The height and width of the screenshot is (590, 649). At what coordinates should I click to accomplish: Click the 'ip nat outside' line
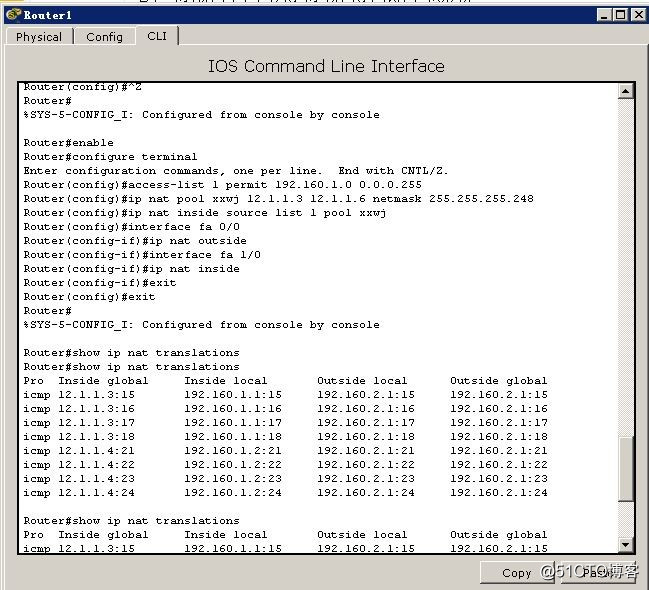(x=135, y=241)
